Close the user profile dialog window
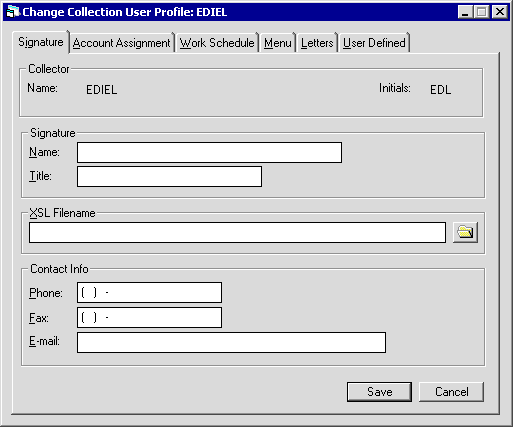Viewport: 513px width, 427px height. [499, 12]
